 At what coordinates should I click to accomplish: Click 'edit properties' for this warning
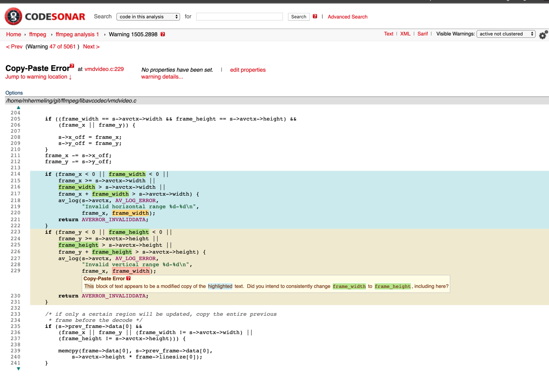(247, 70)
